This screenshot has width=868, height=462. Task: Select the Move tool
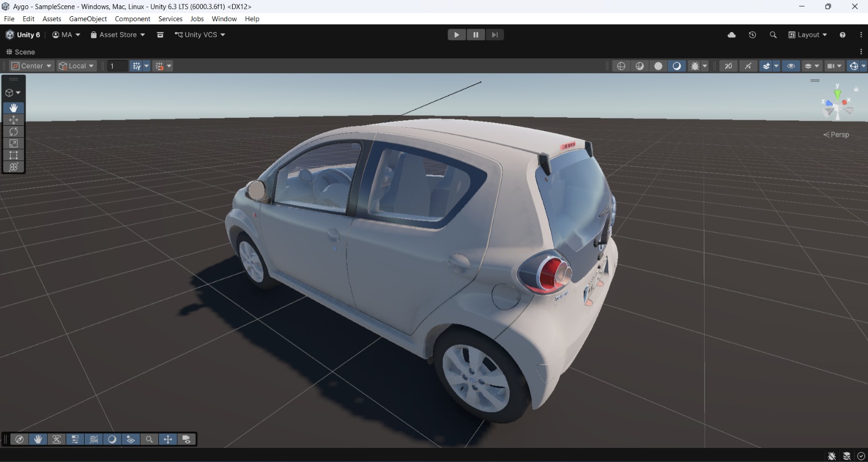pos(14,120)
